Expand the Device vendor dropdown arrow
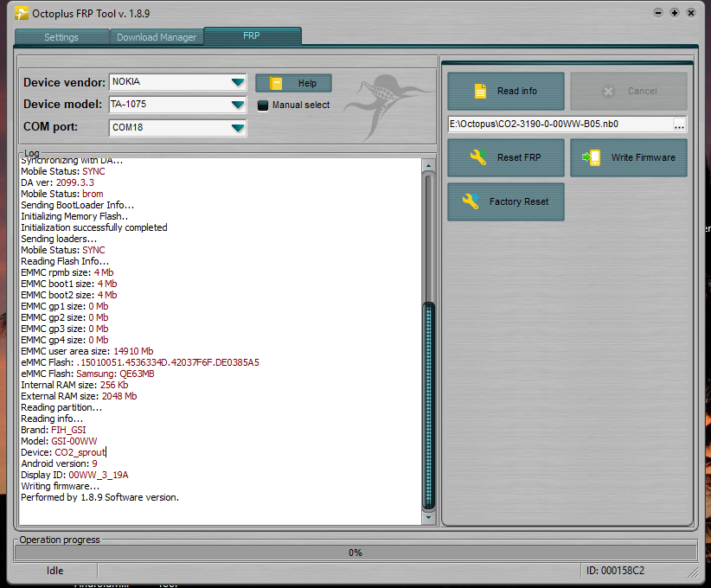 pos(238,82)
